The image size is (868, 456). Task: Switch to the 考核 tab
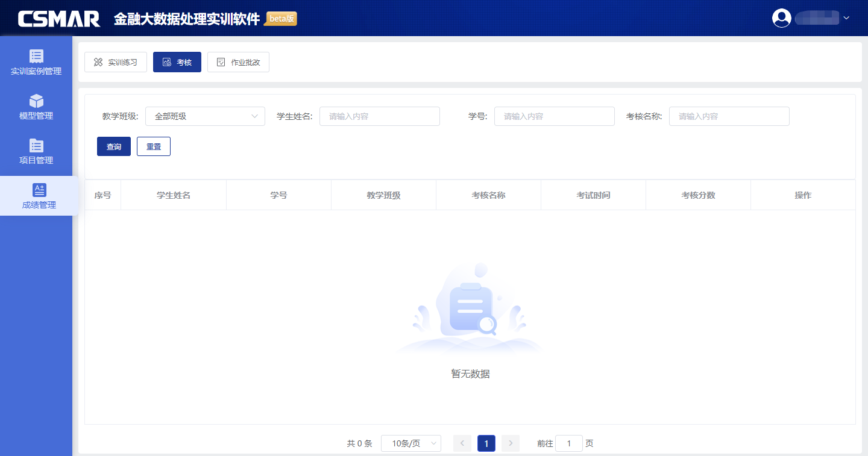(177, 62)
